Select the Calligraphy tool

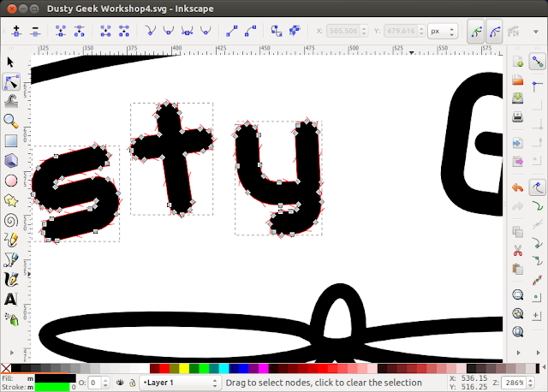click(11, 280)
